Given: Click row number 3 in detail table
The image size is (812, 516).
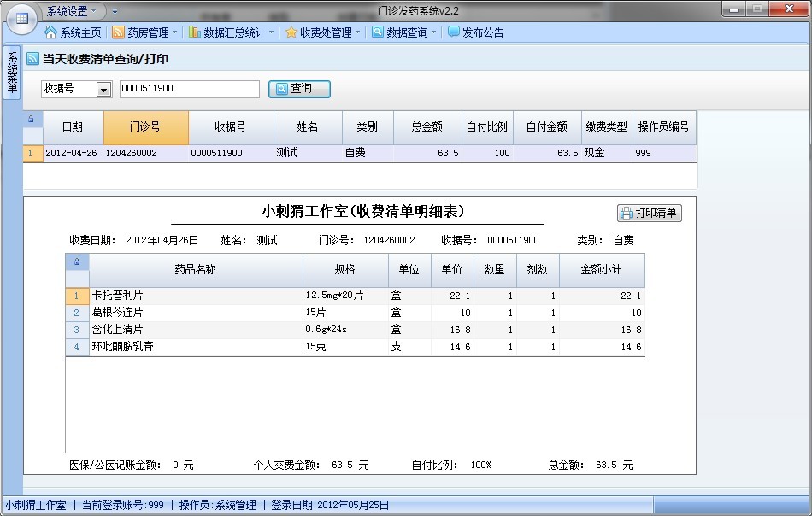Looking at the screenshot, I should [x=77, y=330].
